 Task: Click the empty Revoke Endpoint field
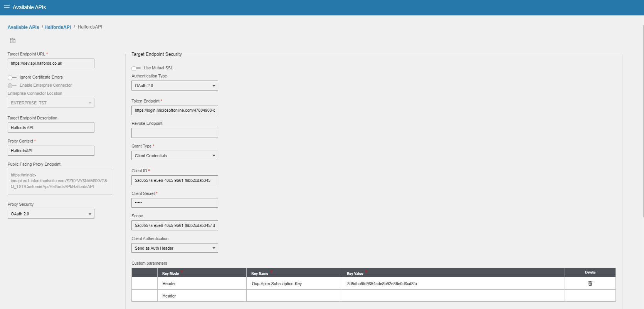175,133
